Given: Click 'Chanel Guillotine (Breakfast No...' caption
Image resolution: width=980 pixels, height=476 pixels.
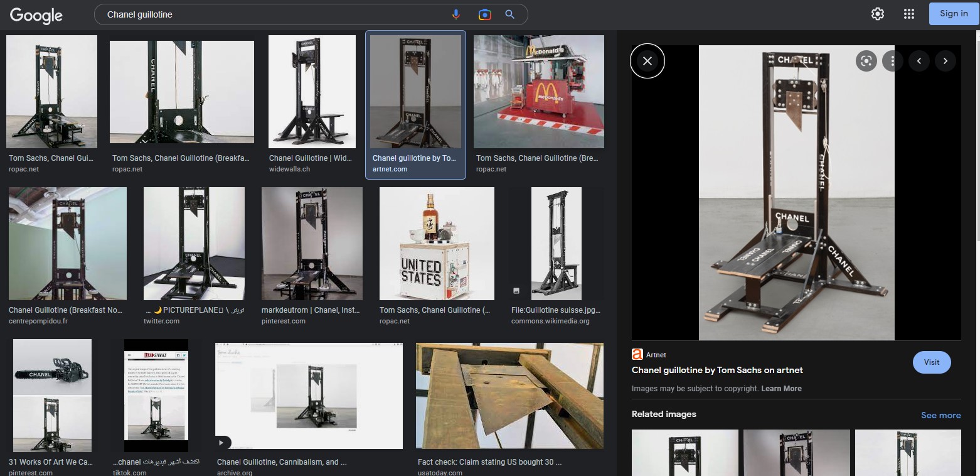Looking at the screenshot, I should click(66, 310).
